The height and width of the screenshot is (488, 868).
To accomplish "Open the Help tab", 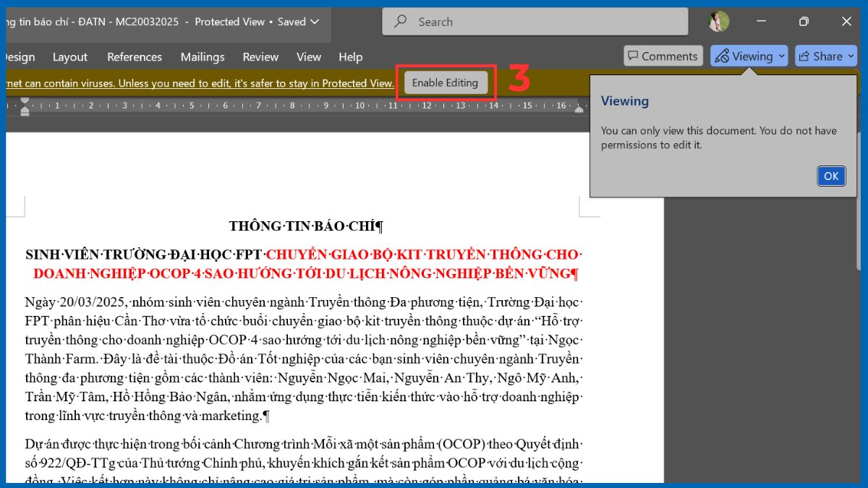I will tap(350, 56).
